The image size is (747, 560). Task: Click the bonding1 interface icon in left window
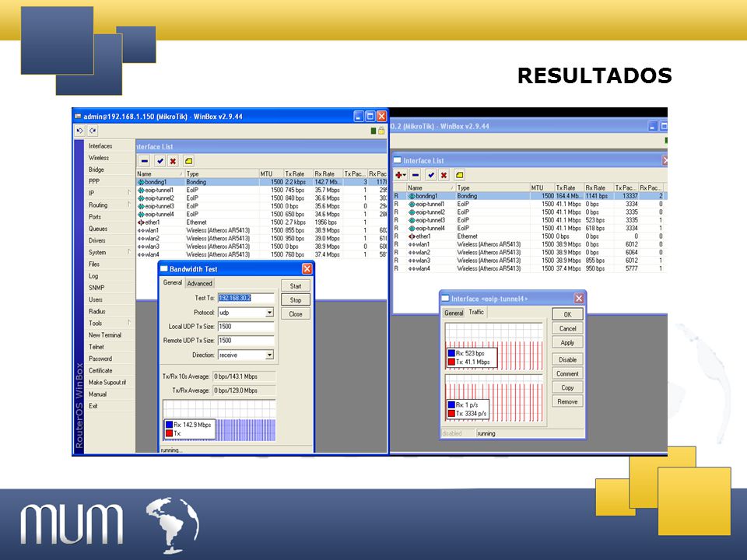pos(141,182)
